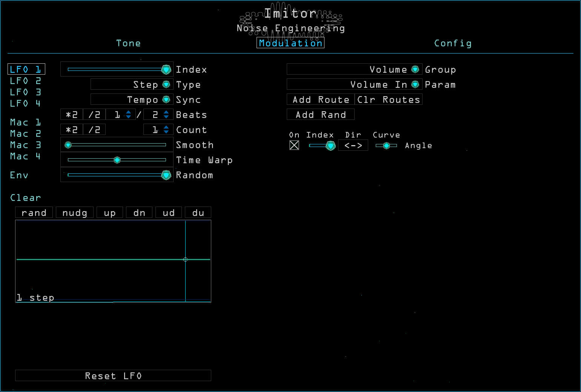This screenshot has height=392, width=581.
Task: Click the ud pattern button
Action: point(169,212)
